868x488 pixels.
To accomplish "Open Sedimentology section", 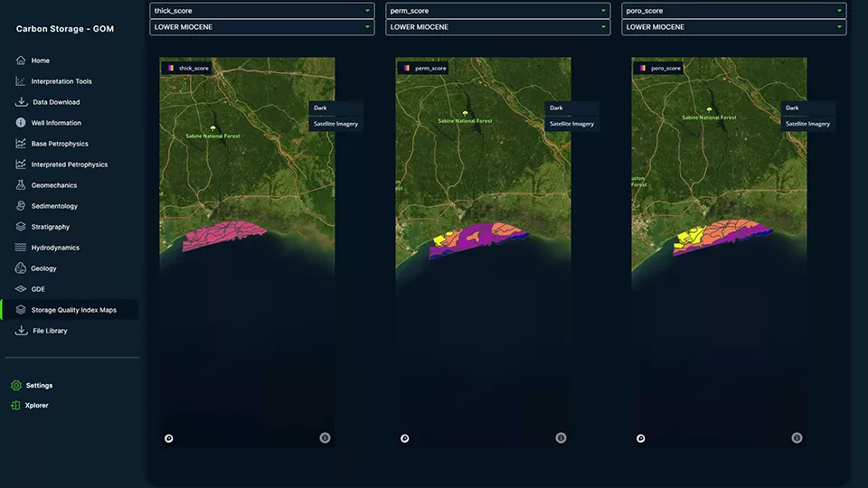I will pos(54,206).
